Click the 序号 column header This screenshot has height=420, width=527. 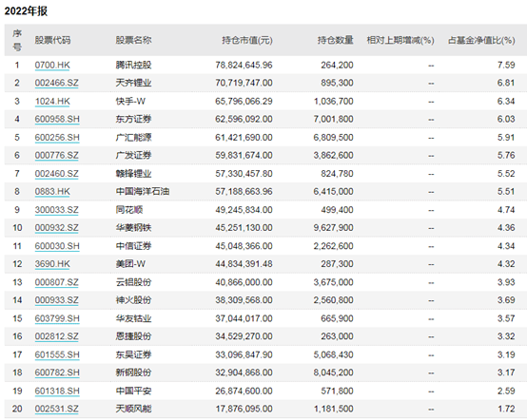17,40
